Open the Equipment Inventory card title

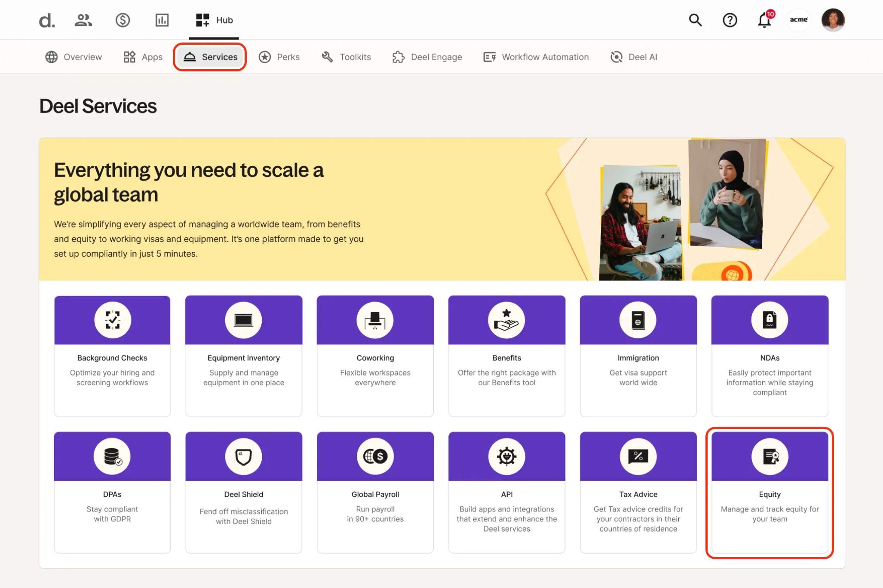coord(244,358)
